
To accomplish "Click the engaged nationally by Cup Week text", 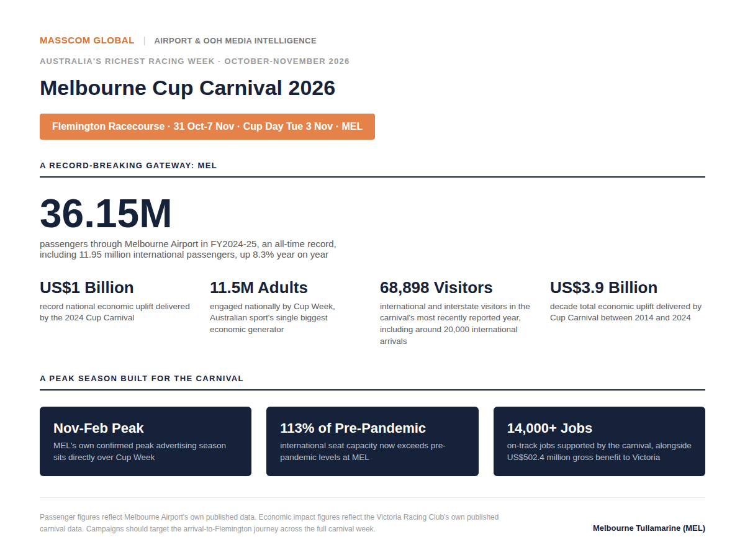I will coord(273,318).
